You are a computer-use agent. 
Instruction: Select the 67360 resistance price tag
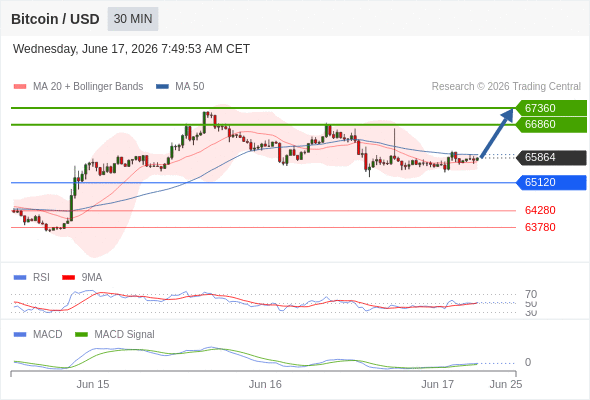click(551, 108)
